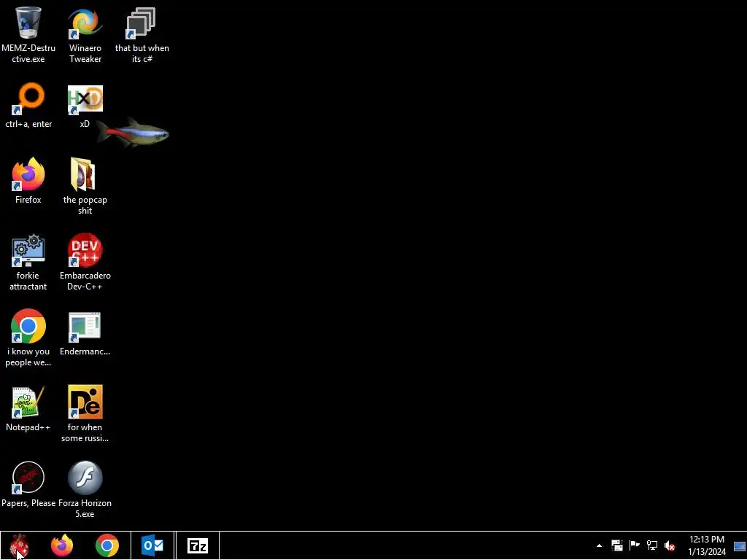Select the Chrome shortcut 'i know you people we...'
Screen dimensions: 747x560
[28, 326]
